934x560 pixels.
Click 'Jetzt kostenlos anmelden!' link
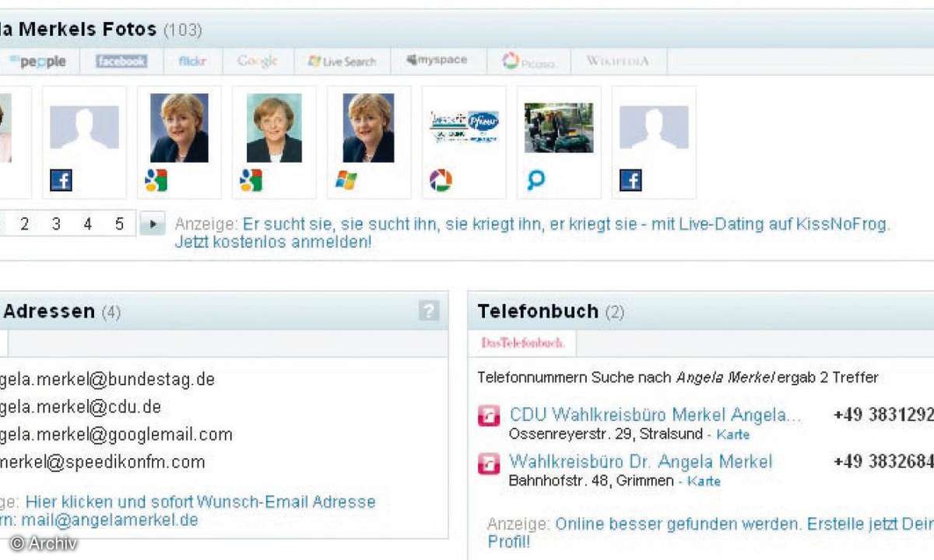pyautogui.click(x=273, y=243)
